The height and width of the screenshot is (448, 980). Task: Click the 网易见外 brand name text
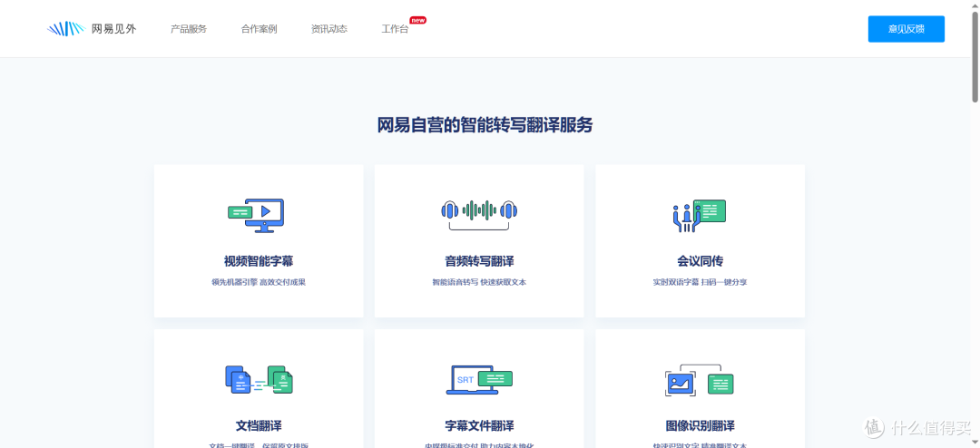[x=113, y=29]
